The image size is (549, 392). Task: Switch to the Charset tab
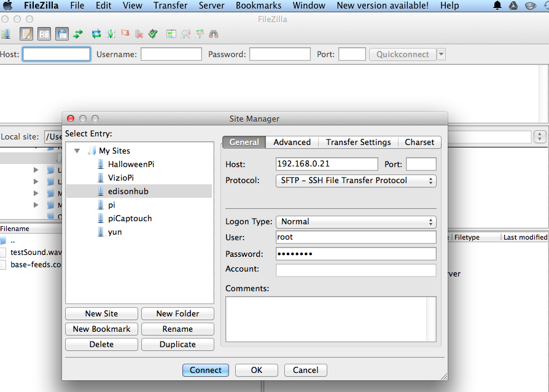pos(419,142)
